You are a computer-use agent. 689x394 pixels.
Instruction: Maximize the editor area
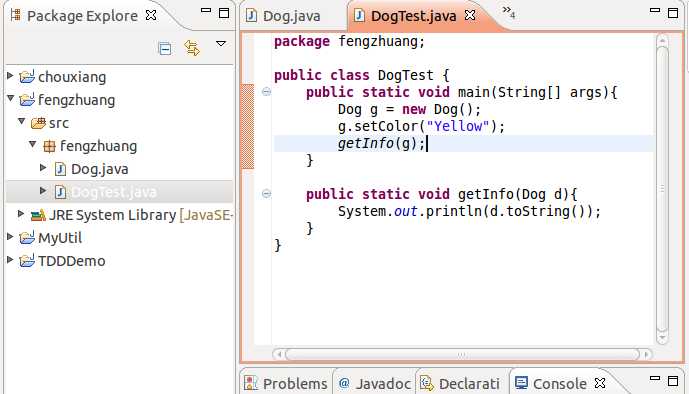point(673,13)
